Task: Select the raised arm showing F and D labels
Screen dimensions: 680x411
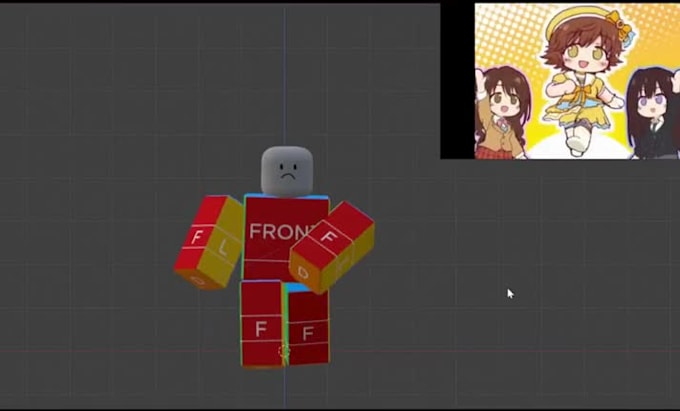Action: [x=332, y=247]
